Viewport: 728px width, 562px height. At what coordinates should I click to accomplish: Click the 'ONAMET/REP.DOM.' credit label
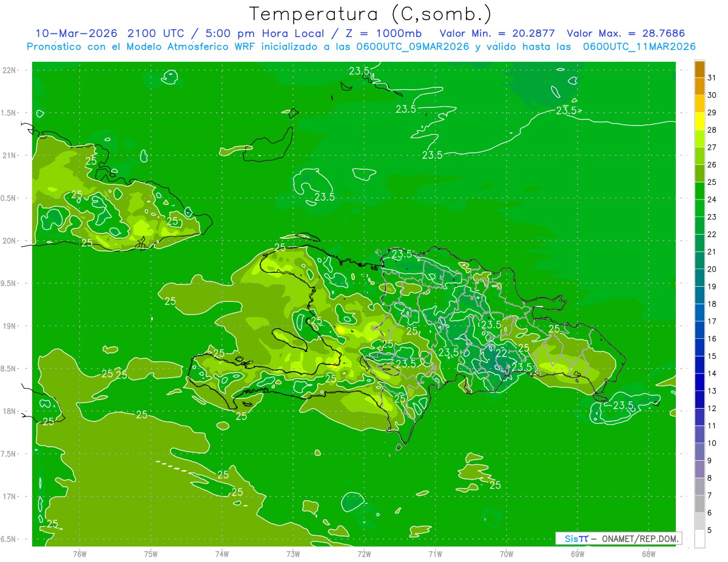tap(640, 538)
